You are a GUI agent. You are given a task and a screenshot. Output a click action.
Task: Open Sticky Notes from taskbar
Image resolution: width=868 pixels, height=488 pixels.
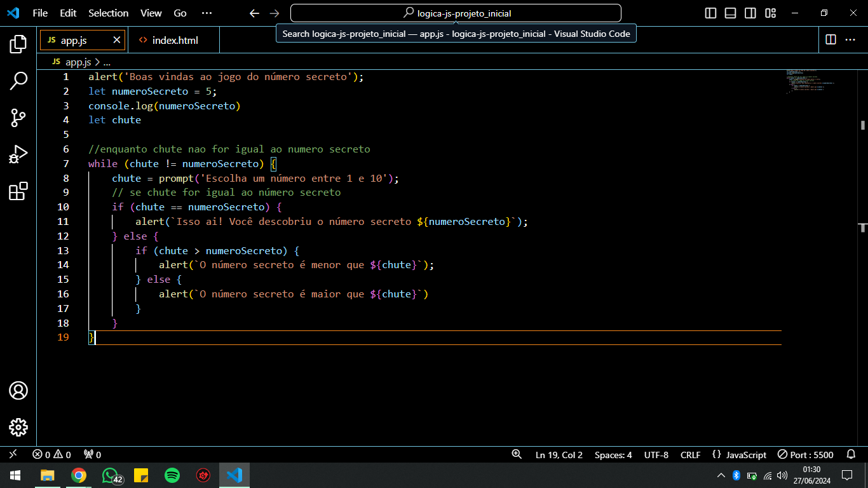tap(141, 475)
